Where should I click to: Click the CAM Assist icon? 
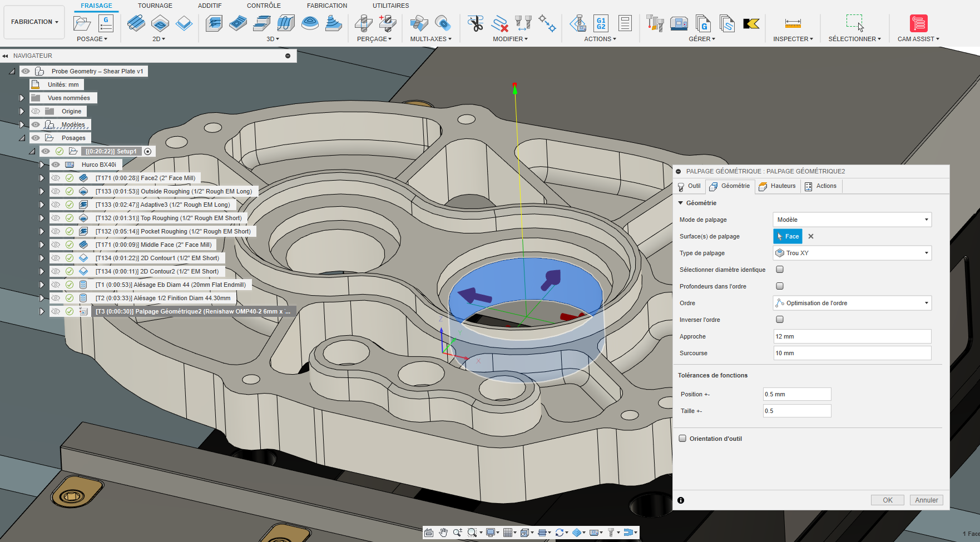(918, 23)
